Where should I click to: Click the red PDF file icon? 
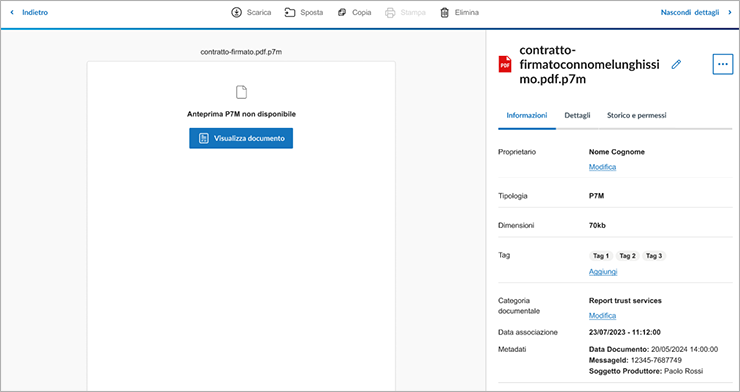pyautogui.click(x=505, y=64)
